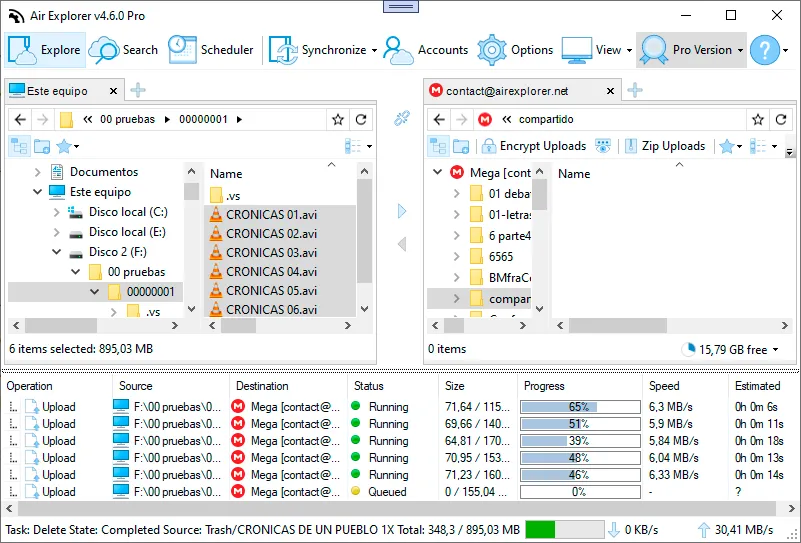The width and height of the screenshot is (801, 543).
Task: Open left pane view mode dropdown
Action: click(358, 147)
